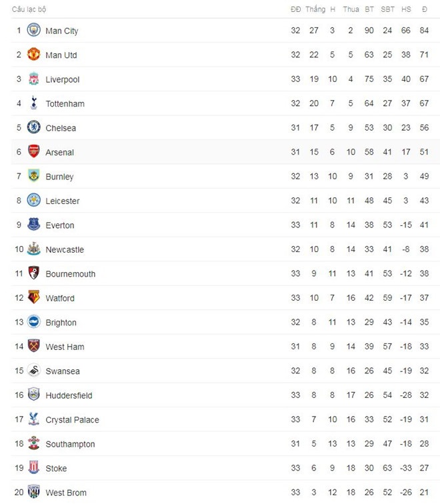
Task: Click the Burnley club crest
Action: [33, 177]
